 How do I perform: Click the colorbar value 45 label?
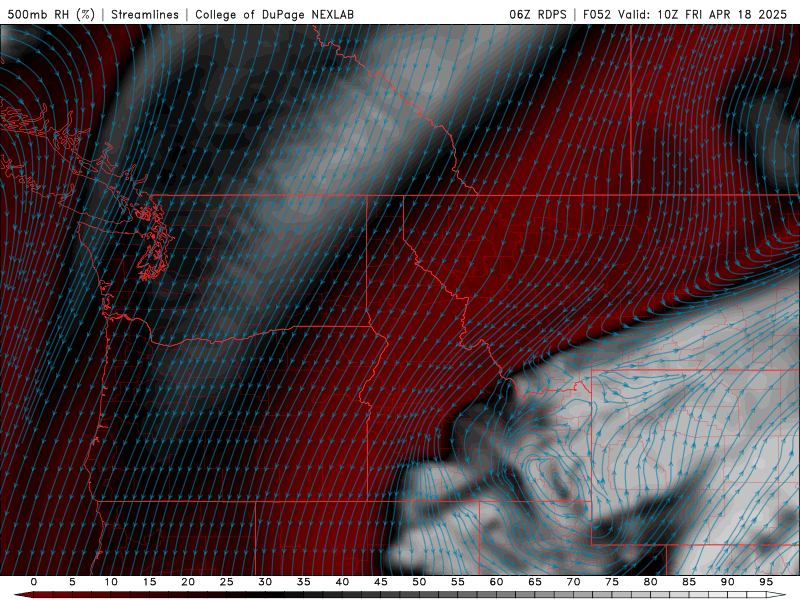(381, 582)
